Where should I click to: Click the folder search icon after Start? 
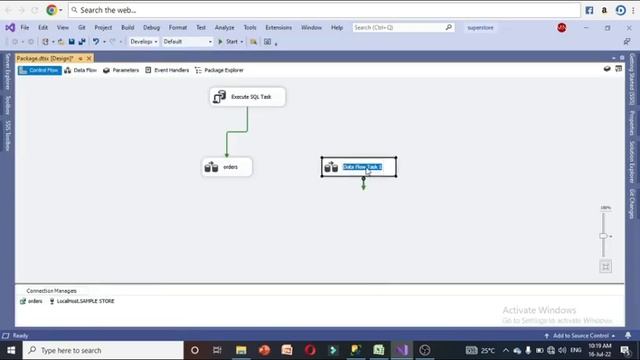pos(253,42)
